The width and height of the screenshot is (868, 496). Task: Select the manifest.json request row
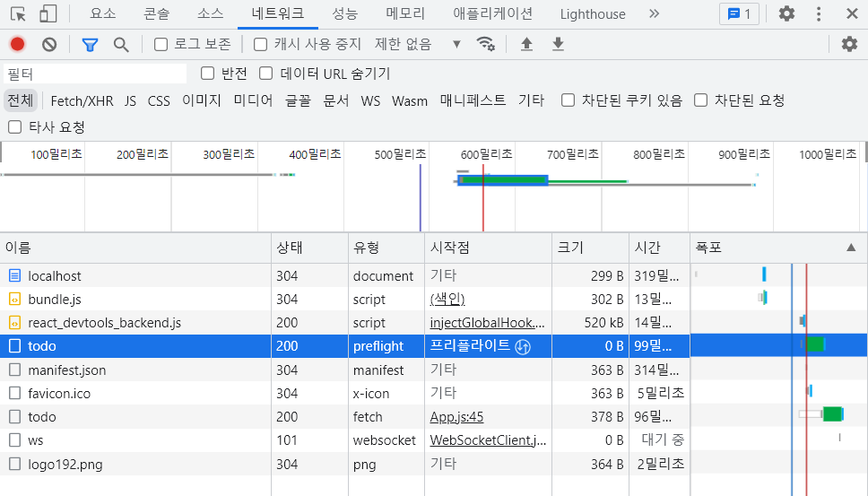[x=344, y=370]
